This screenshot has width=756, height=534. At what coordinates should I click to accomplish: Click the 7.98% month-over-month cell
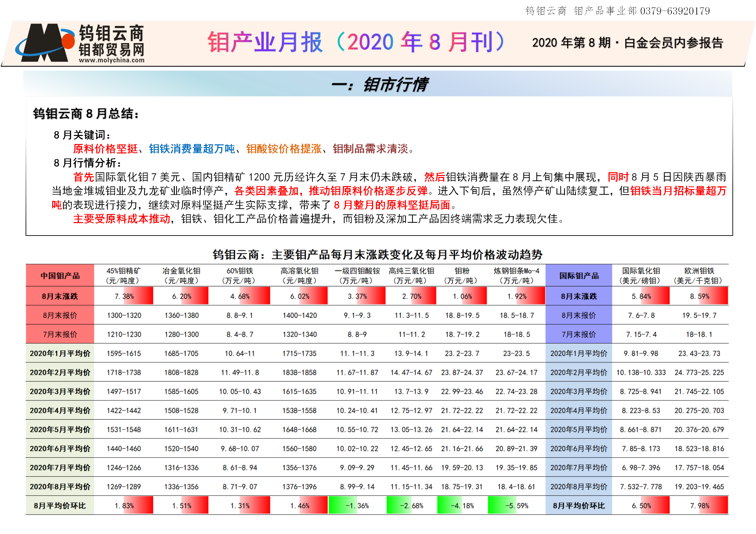(x=699, y=506)
